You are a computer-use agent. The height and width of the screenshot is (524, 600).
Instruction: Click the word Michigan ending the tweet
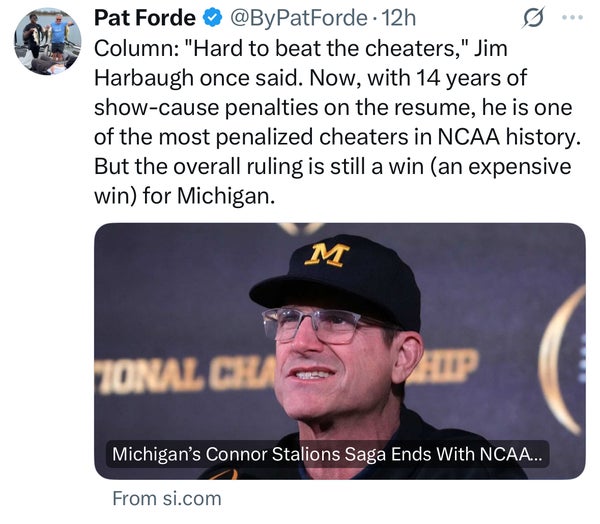click(x=226, y=196)
